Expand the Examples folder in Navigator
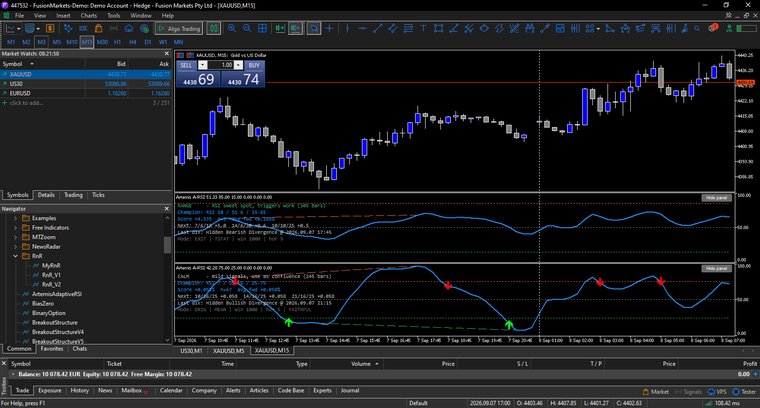 click(15, 219)
